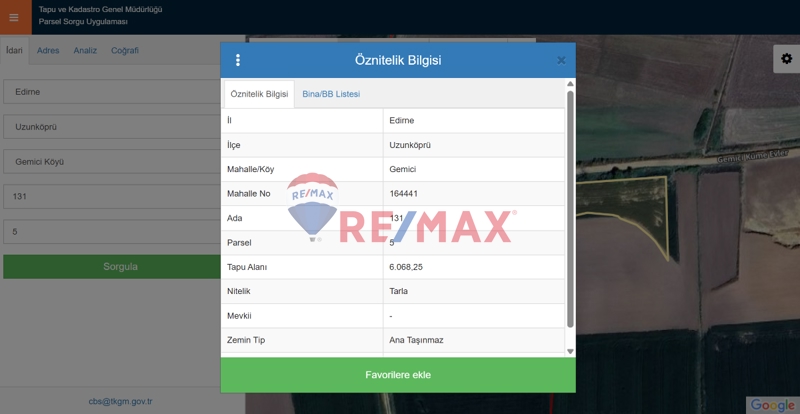Screen dimensions: 800x414
Task: Select the Öznitelik Bilgisi tab
Action: (x=259, y=94)
